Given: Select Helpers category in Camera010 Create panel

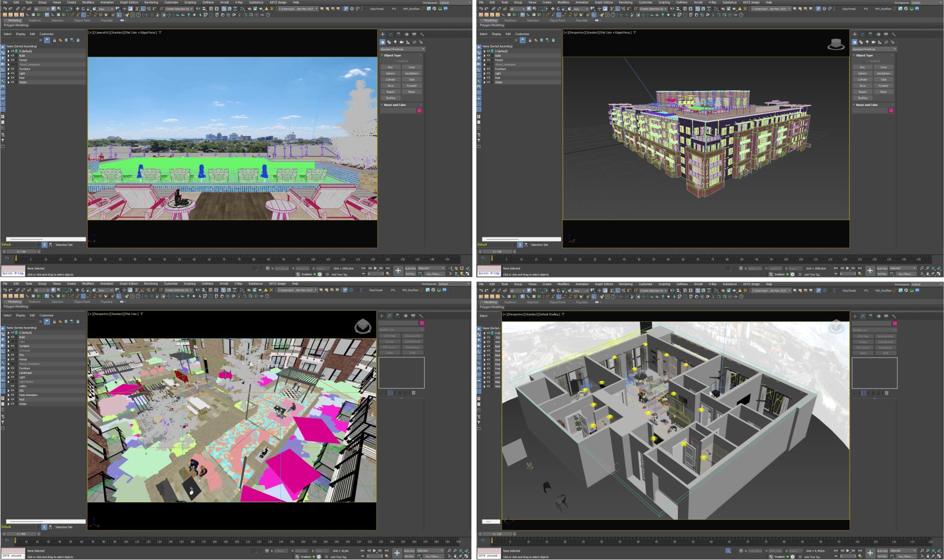Looking at the screenshot, I should pyautogui.click(x=408, y=42).
